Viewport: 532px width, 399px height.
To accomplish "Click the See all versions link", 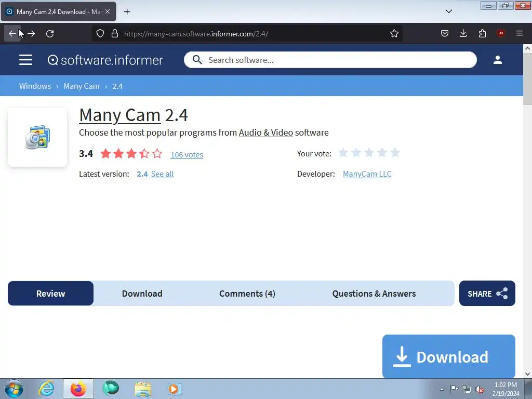I will click(162, 174).
